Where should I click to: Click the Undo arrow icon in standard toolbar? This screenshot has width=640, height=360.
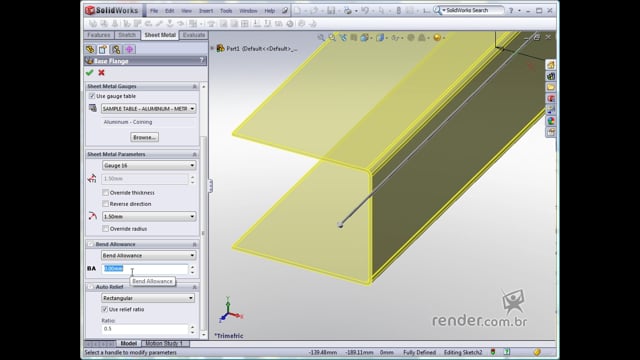click(365, 11)
